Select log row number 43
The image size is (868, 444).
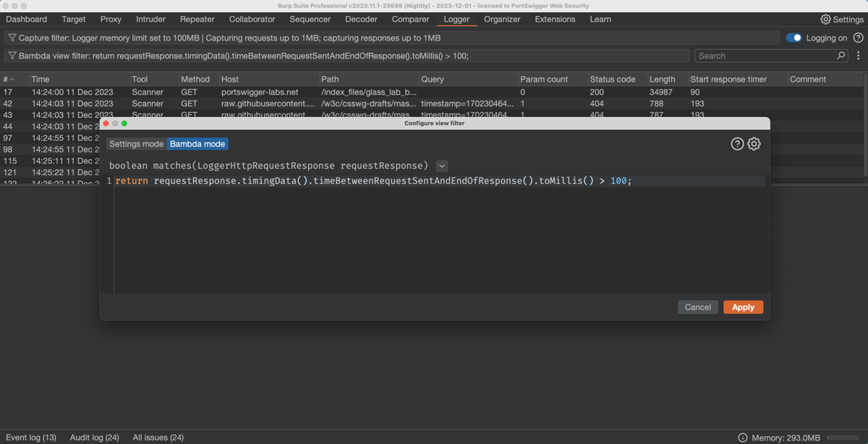tap(433, 115)
